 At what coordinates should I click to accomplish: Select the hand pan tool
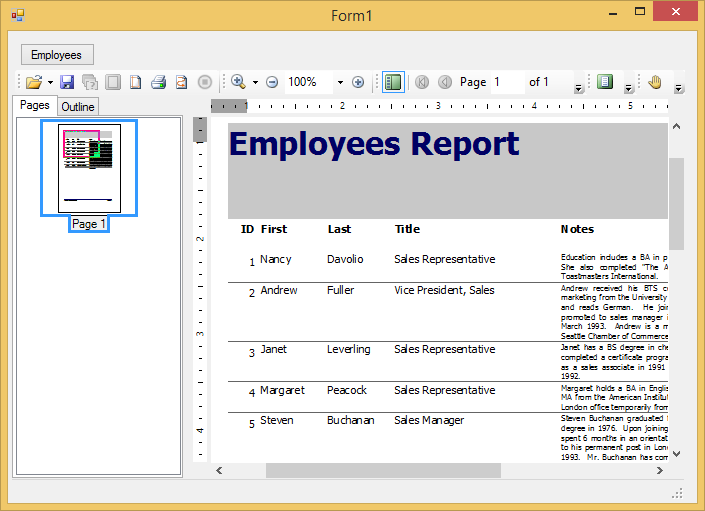[655, 82]
